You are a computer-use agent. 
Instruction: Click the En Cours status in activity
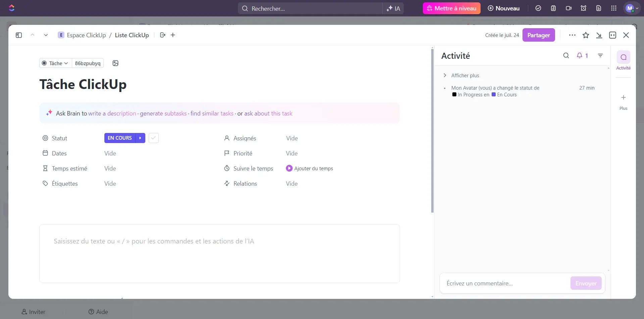click(x=504, y=95)
